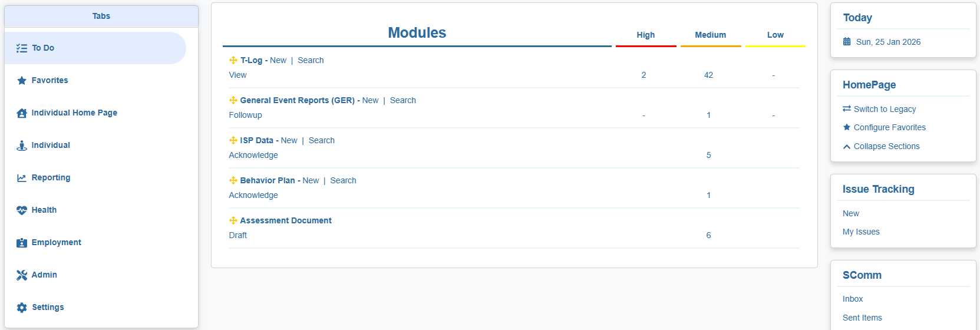The height and width of the screenshot is (330, 980).
Task: Click the calendar icon under Today
Action: (x=847, y=42)
